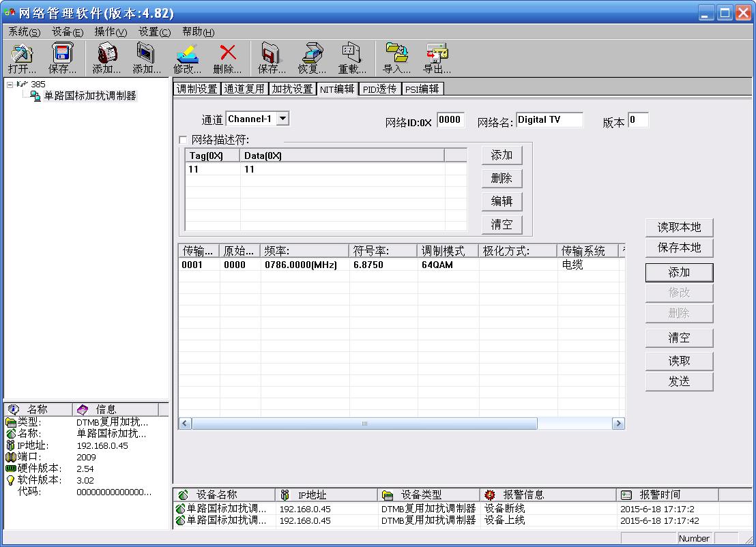The height and width of the screenshot is (547, 756).
Task: Click the green icon beside 名称: in info panel
Action: coord(11,434)
